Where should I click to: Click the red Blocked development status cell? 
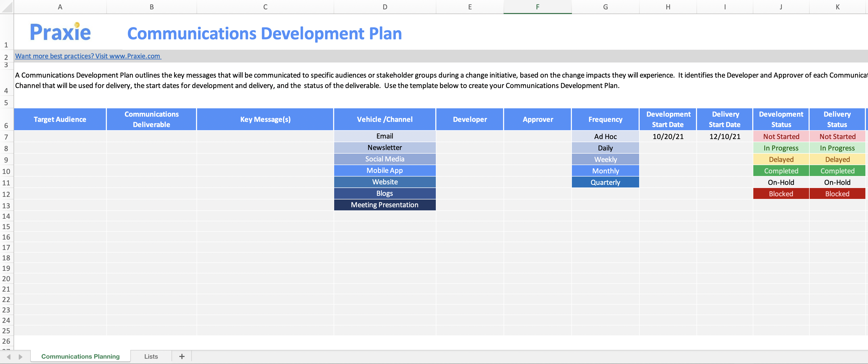(781, 194)
